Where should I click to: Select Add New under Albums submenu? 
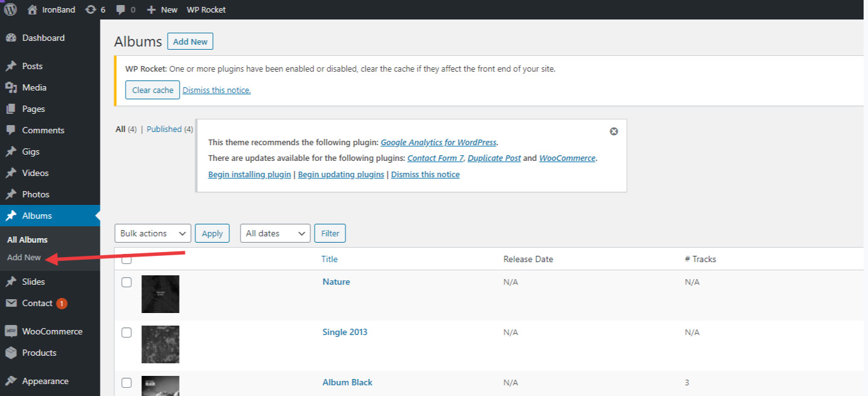(x=24, y=257)
